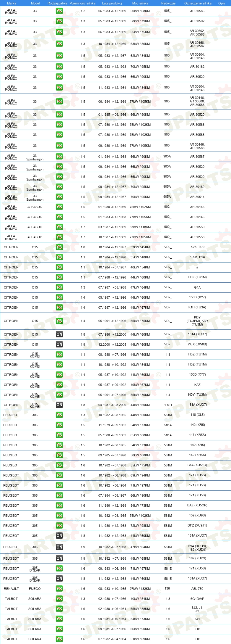Click petrol icon in Talbot 51kW / 69KM row

59,639
